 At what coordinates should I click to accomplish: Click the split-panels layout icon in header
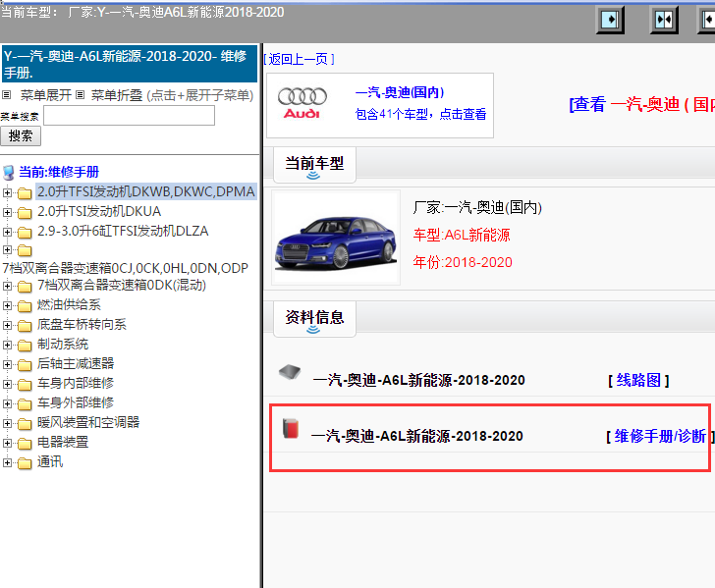[664, 20]
